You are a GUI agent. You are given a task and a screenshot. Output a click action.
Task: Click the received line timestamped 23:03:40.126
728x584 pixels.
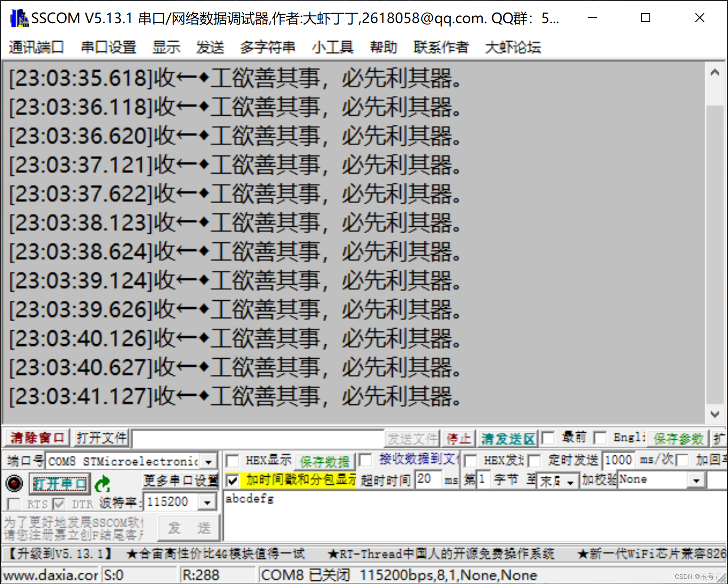tap(235, 339)
